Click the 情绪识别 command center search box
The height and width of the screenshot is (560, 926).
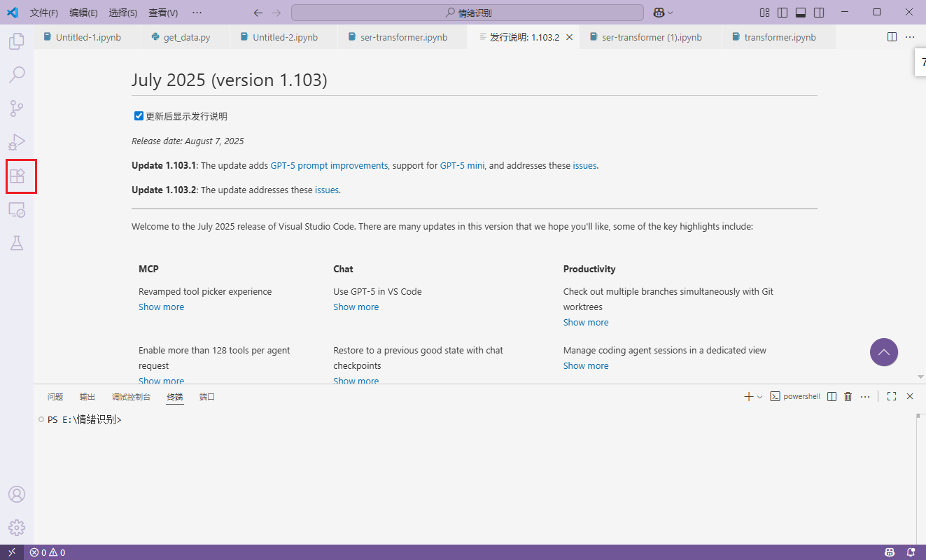coord(468,13)
